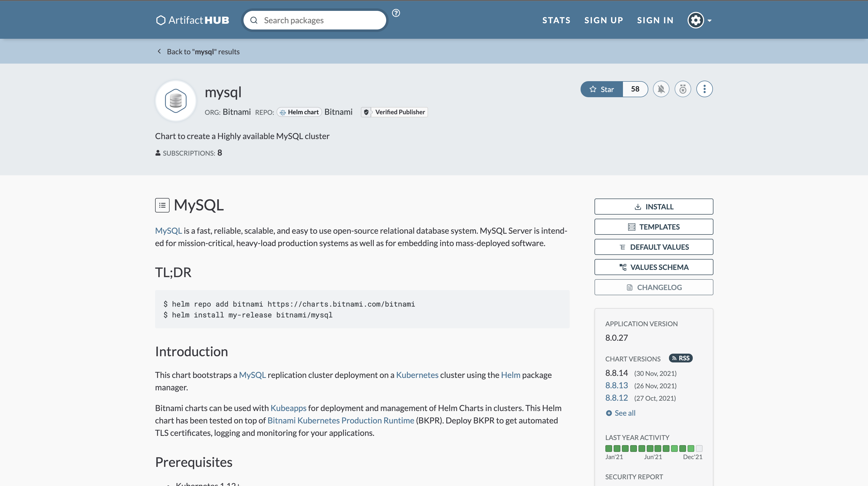The image size is (868, 486).
Task: Open the three-dot more options menu
Action: click(x=704, y=89)
